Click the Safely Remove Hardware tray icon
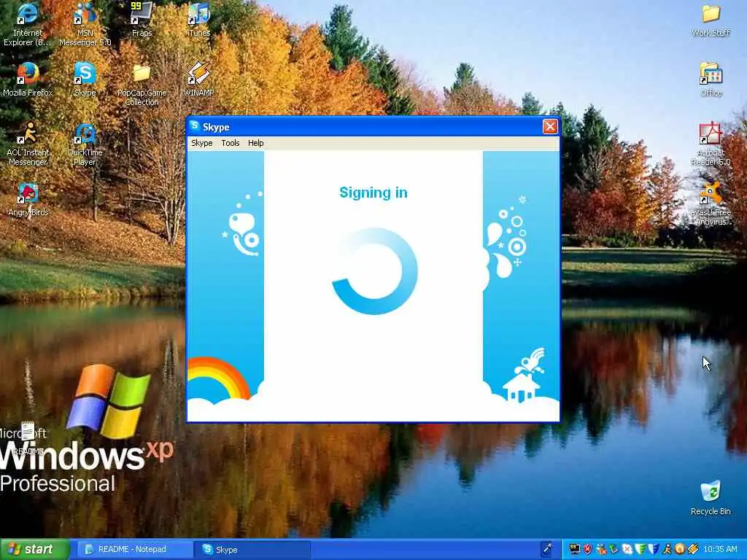The height and width of the screenshot is (560, 747). tap(614, 549)
